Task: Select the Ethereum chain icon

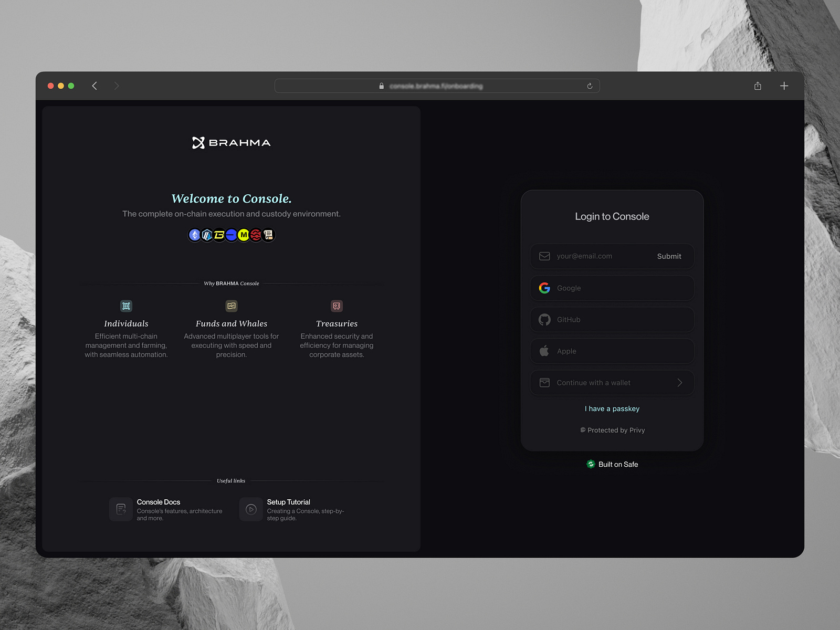Action: 194,235
